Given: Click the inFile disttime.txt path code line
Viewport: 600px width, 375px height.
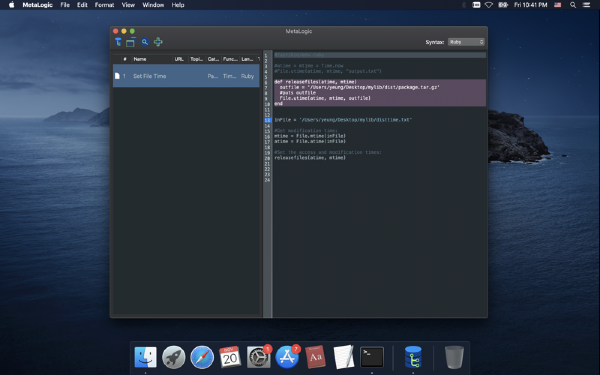Looking at the screenshot, I should coord(343,120).
